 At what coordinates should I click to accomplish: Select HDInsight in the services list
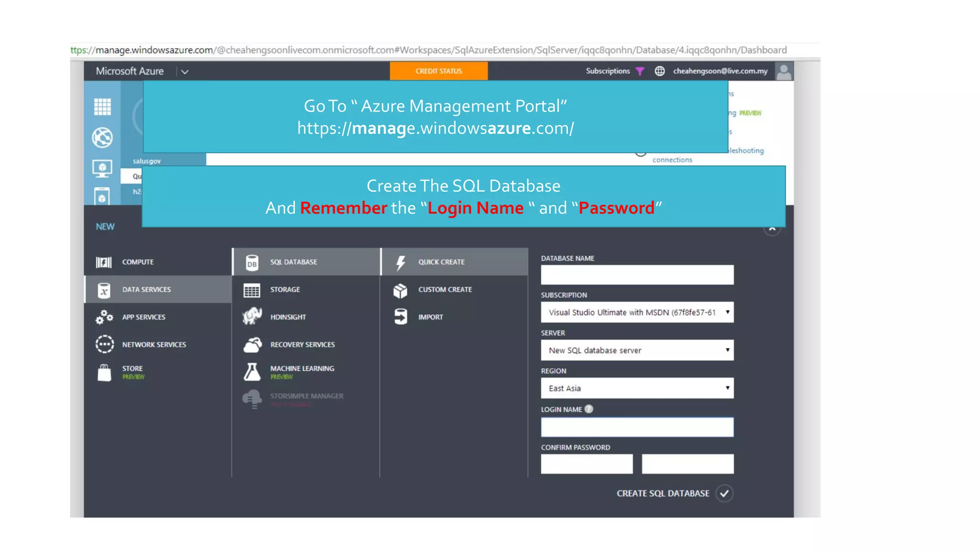pyautogui.click(x=306, y=317)
